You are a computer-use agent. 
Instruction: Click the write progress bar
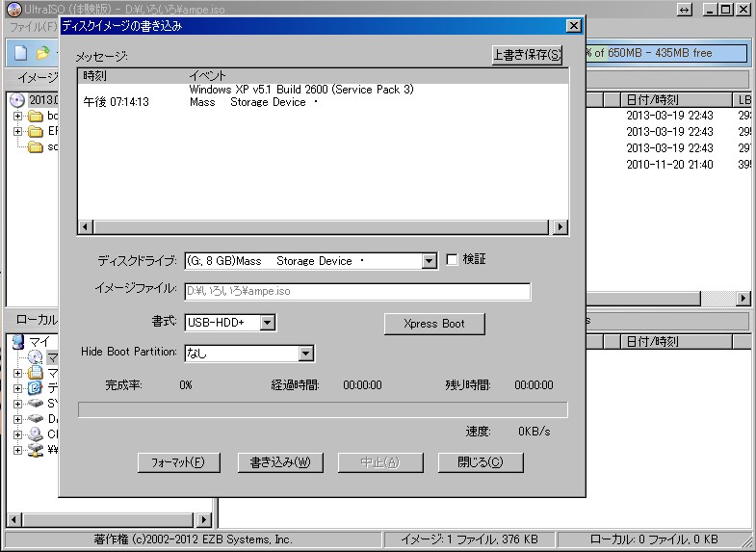pos(323,409)
